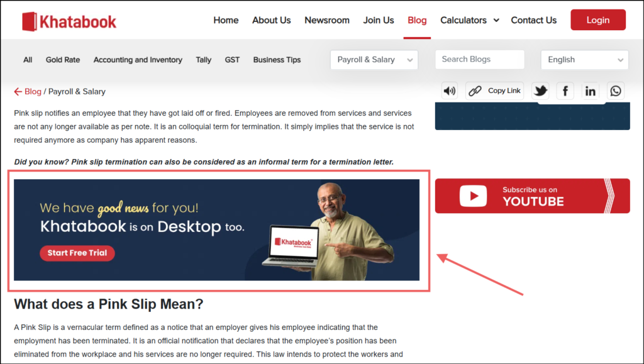Click the Khatabook logo
The image size is (644, 364).
pyautogui.click(x=69, y=19)
